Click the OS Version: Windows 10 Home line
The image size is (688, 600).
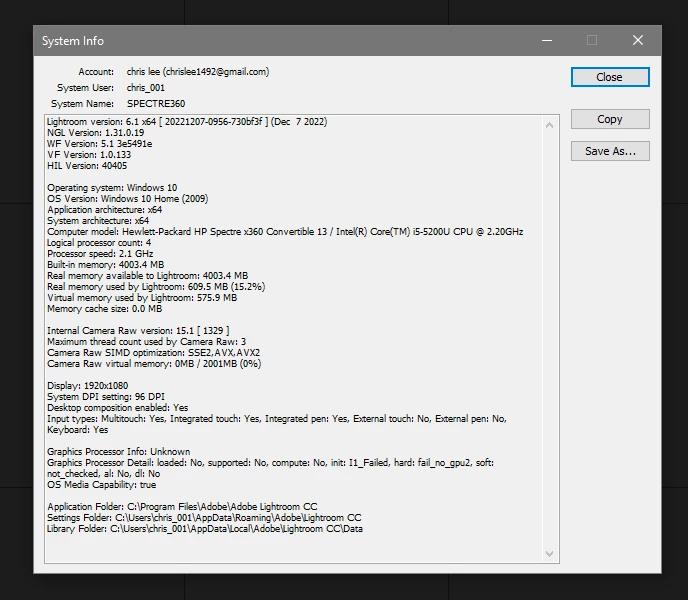(x=128, y=198)
